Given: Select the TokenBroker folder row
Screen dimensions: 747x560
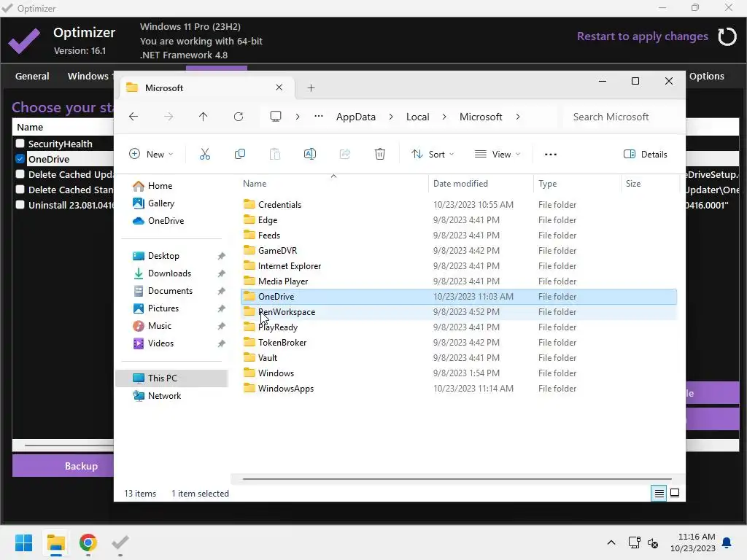Looking at the screenshot, I should click(x=458, y=343).
